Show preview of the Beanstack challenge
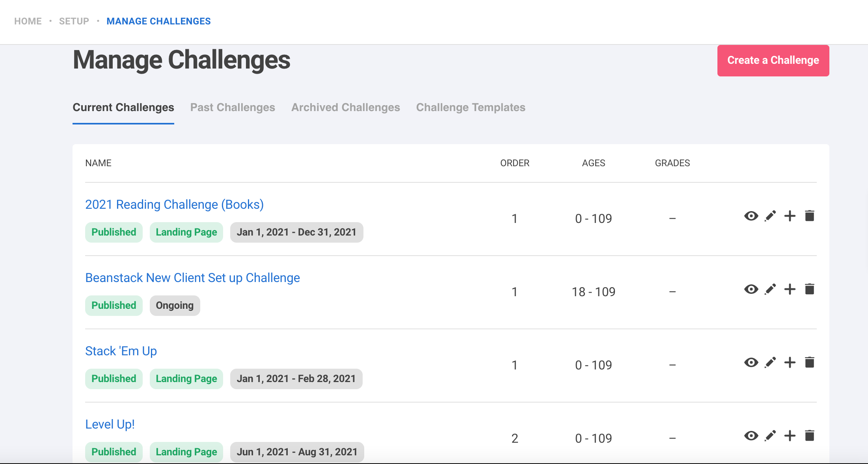This screenshot has height=464, width=868. coord(751,289)
